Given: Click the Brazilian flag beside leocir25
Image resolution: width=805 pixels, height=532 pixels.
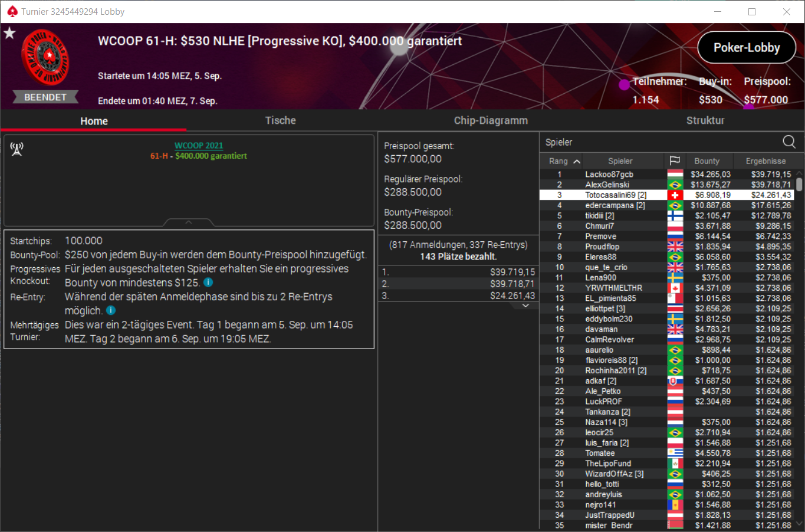Looking at the screenshot, I should coord(675,432).
